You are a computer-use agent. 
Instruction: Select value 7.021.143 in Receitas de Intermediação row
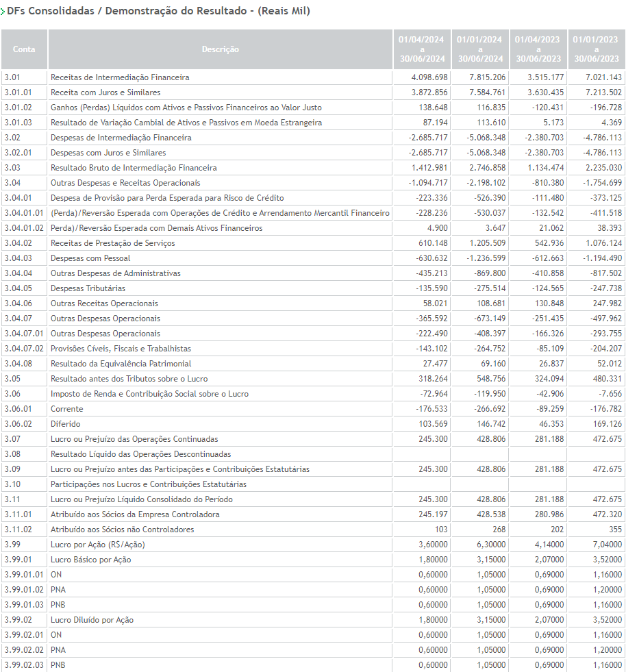603,77
